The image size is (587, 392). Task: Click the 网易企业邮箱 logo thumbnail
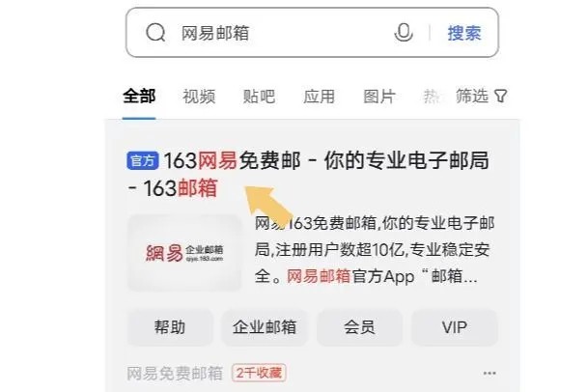[184, 253]
